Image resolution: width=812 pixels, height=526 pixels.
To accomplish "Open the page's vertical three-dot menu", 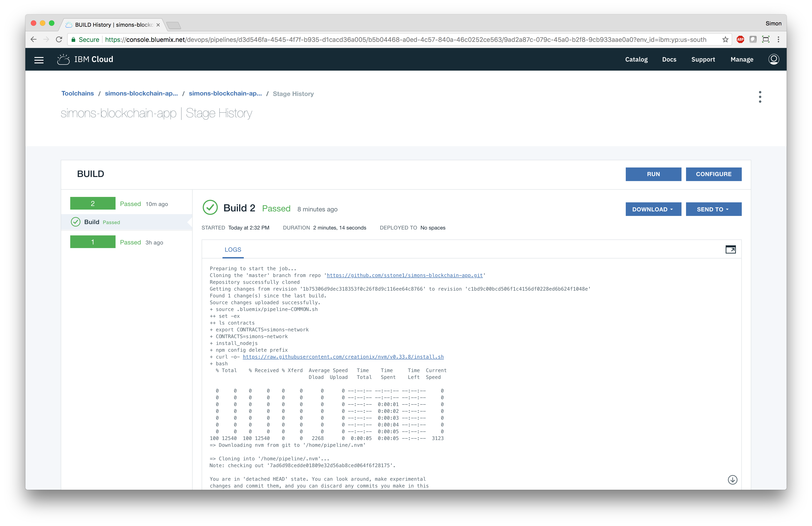I will click(x=760, y=97).
